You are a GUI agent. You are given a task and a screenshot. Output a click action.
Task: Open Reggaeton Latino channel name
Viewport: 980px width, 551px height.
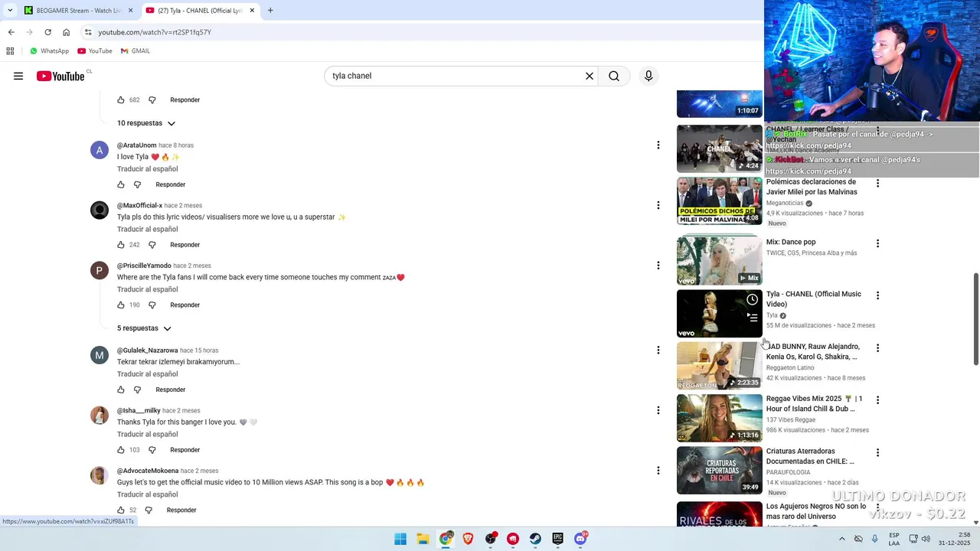point(790,368)
